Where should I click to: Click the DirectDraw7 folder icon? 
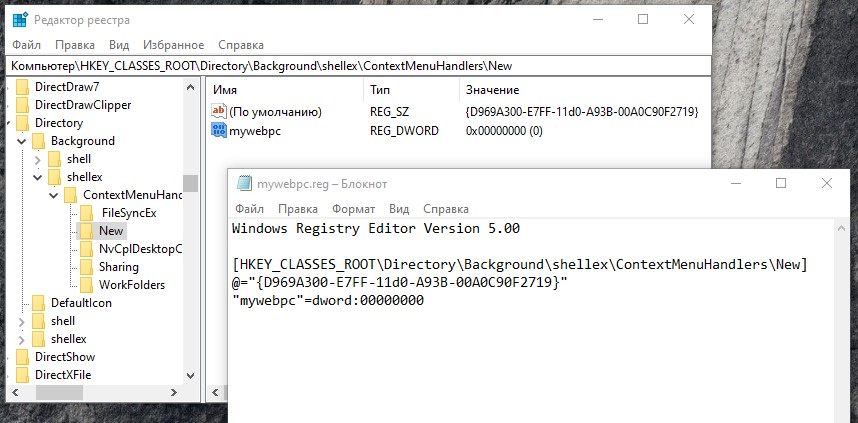coord(22,86)
